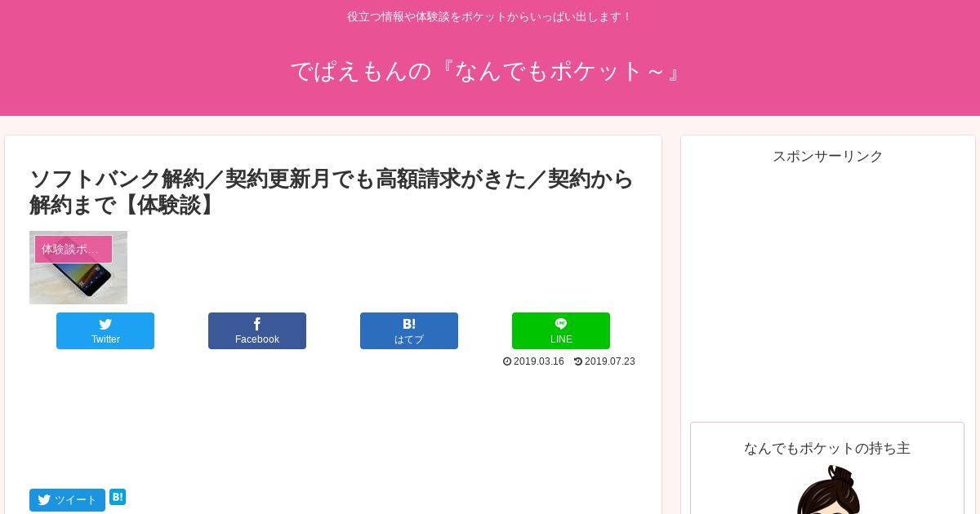Click the スポンサーリンク heading in the sidebar
The height and width of the screenshot is (514, 980).
[x=828, y=156]
